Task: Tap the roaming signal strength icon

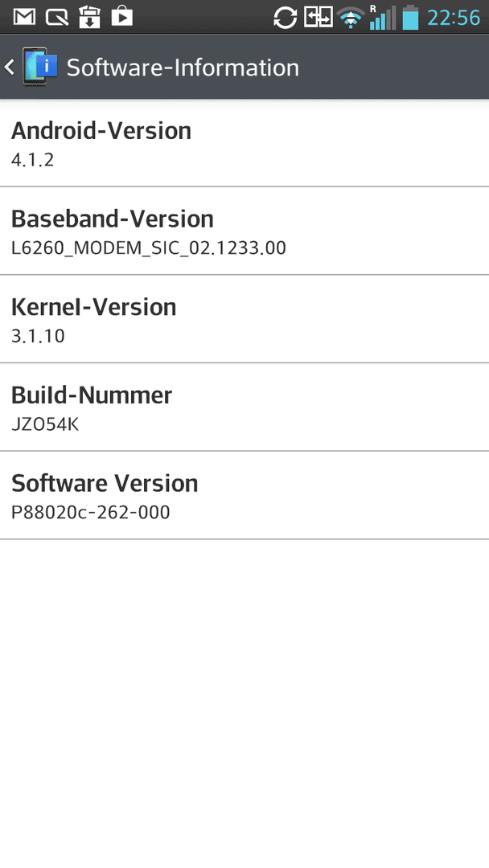Action: pyautogui.click(x=383, y=17)
